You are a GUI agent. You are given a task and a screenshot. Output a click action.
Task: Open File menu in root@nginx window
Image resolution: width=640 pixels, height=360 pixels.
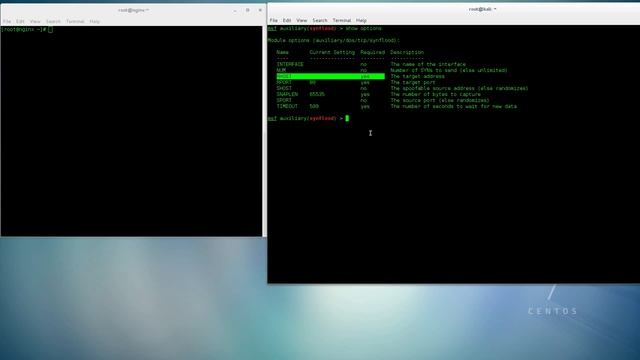(7, 22)
